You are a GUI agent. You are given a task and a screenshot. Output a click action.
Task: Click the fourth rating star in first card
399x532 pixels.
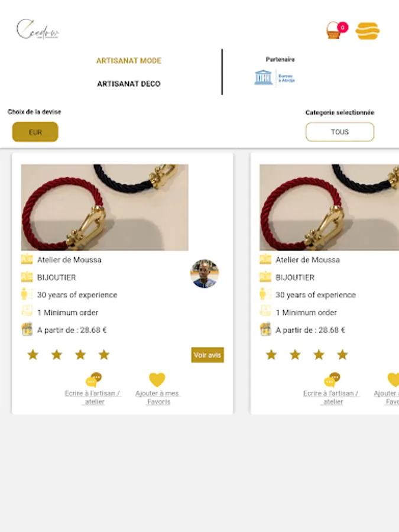[x=104, y=355]
